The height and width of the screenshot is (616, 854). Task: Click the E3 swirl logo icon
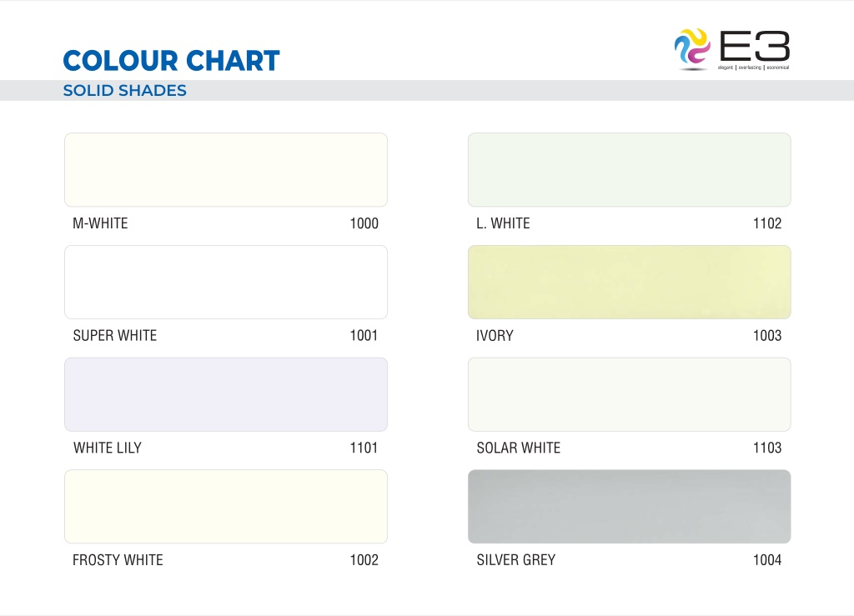pos(691,48)
